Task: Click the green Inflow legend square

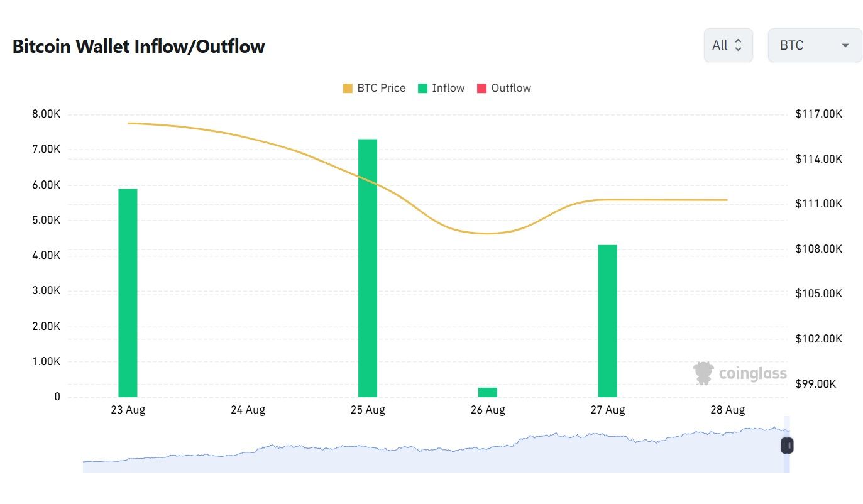Action: click(x=422, y=88)
